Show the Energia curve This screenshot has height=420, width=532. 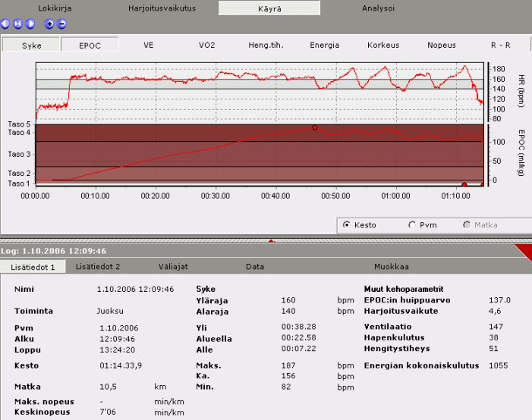(x=324, y=45)
